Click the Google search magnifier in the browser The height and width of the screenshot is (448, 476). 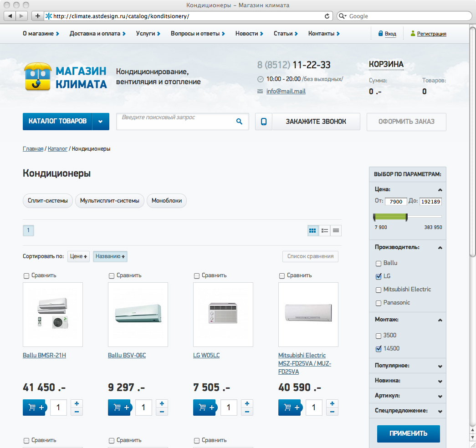pos(342,16)
